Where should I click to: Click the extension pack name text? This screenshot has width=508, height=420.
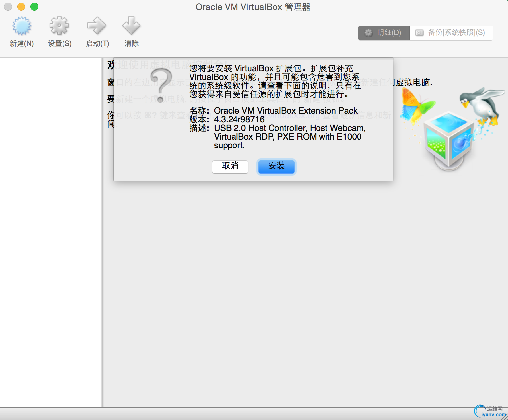[286, 111]
